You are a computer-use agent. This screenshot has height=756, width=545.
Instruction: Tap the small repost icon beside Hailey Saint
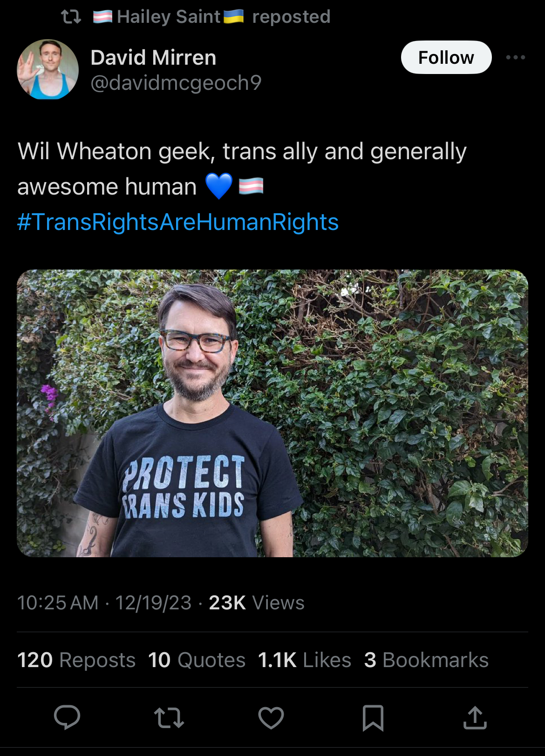(71, 17)
